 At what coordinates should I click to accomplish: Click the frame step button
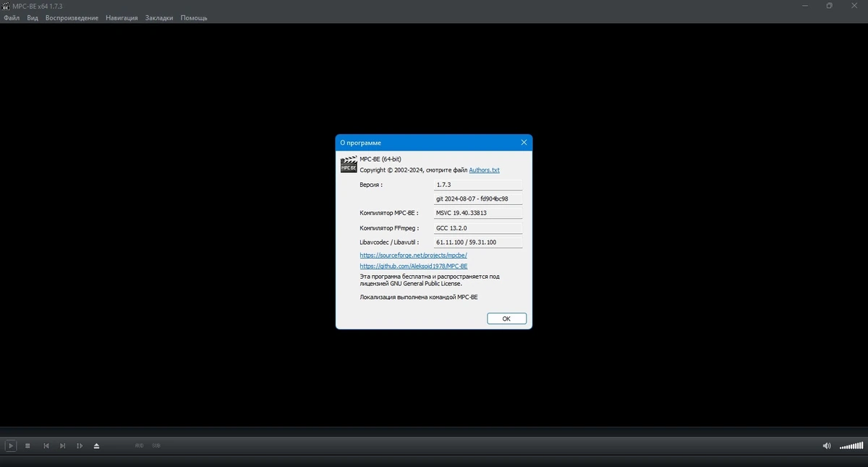click(x=80, y=446)
